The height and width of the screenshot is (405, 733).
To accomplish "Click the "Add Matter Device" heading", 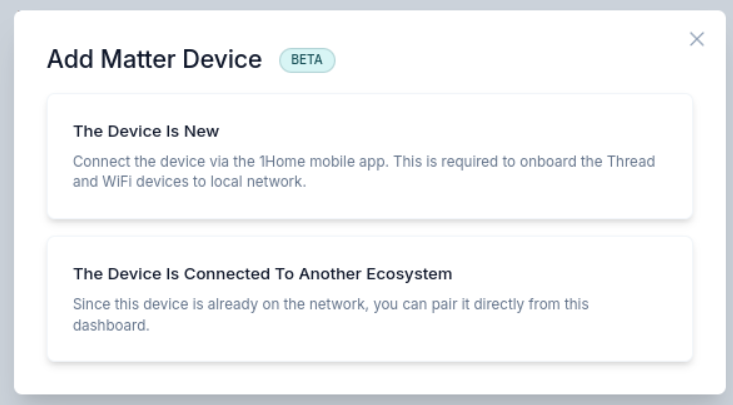I will pos(161,60).
